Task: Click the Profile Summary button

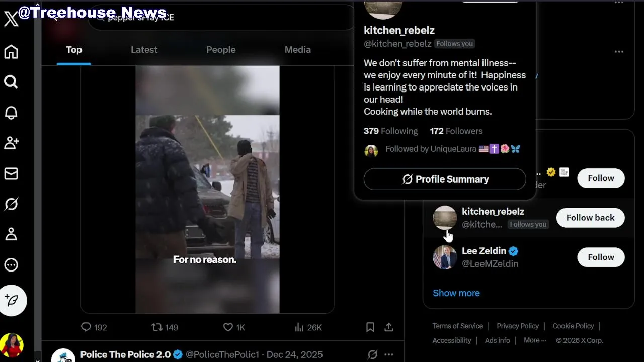Action: [445, 179]
